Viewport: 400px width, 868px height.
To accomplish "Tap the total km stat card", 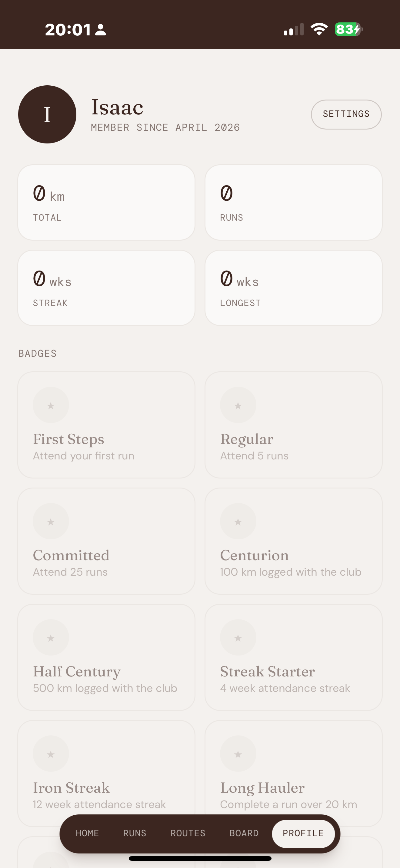I will point(106,202).
